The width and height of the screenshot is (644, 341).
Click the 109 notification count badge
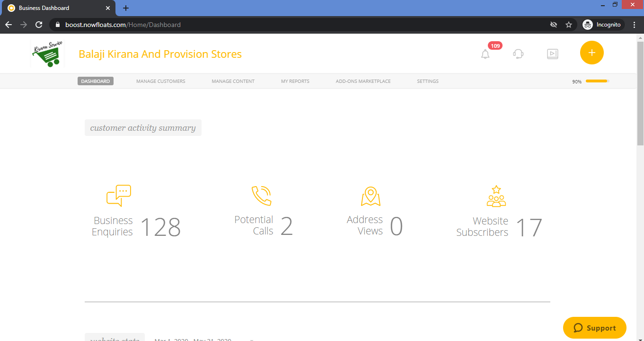[495, 46]
